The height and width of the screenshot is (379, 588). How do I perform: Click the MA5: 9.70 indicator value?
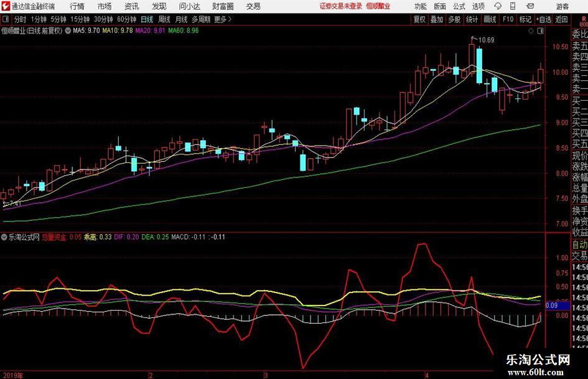86,30
